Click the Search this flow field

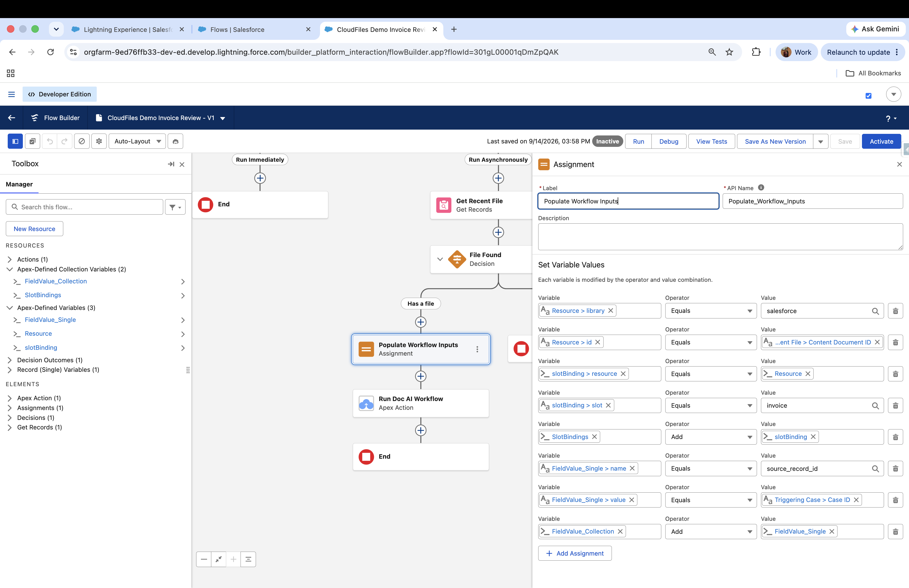(x=85, y=207)
